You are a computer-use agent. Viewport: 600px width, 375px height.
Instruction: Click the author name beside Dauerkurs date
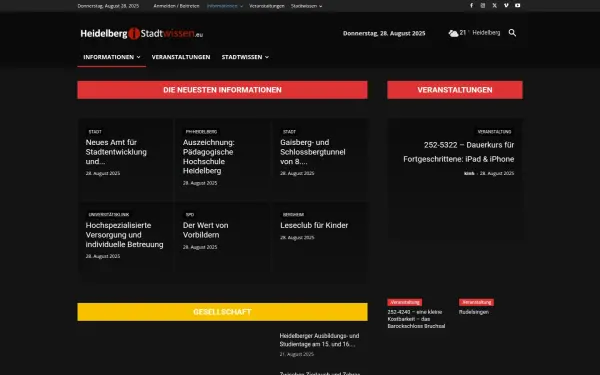click(469, 174)
